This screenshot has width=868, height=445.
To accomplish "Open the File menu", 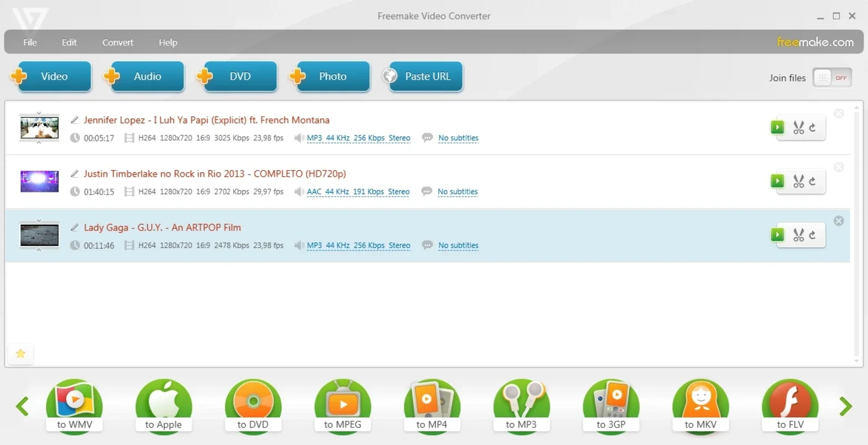I will click(30, 42).
